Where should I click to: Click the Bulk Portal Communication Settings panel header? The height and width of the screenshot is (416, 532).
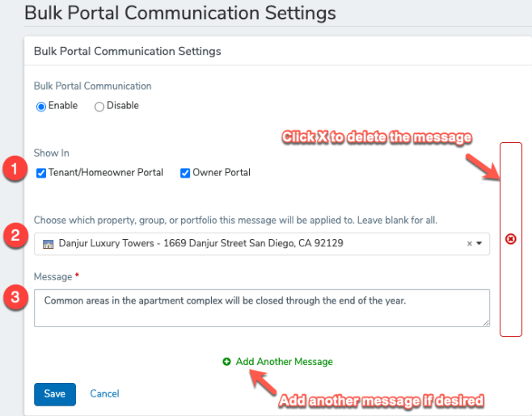127,51
